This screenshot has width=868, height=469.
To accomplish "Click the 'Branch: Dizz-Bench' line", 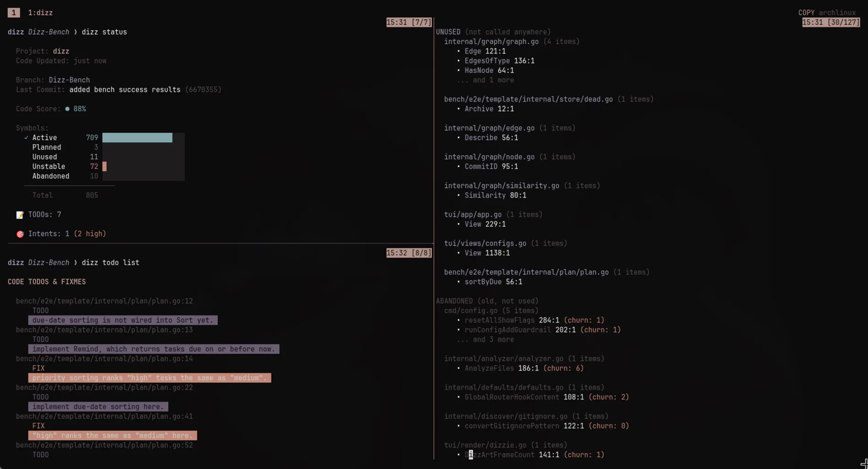I will point(53,80).
